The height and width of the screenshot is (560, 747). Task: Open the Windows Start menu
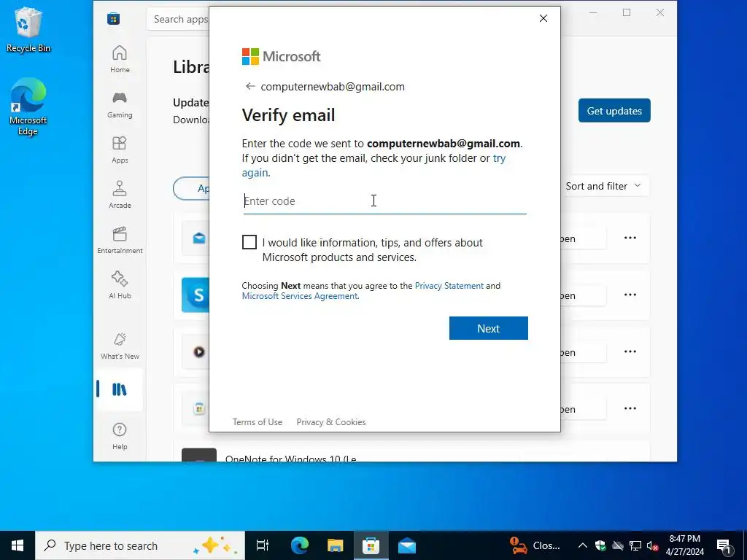pyautogui.click(x=18, y=545)
